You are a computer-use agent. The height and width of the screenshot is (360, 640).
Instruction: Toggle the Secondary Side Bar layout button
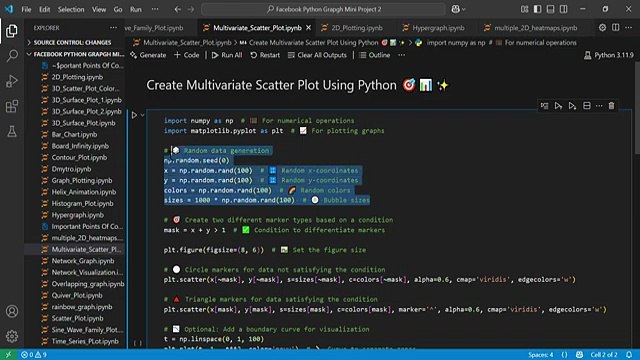point(564,9)
